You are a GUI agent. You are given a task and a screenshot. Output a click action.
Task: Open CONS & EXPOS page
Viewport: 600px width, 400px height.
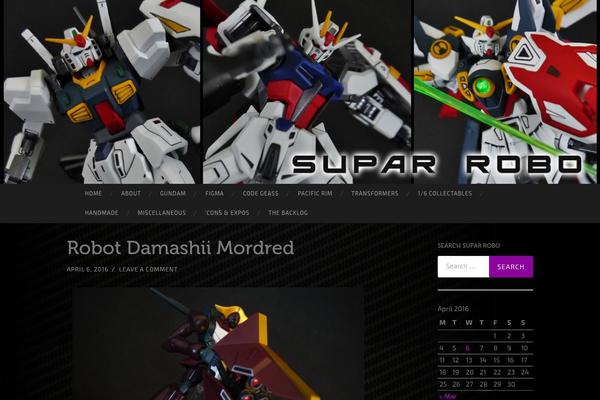pyautogui.click(x=227, y=212)
